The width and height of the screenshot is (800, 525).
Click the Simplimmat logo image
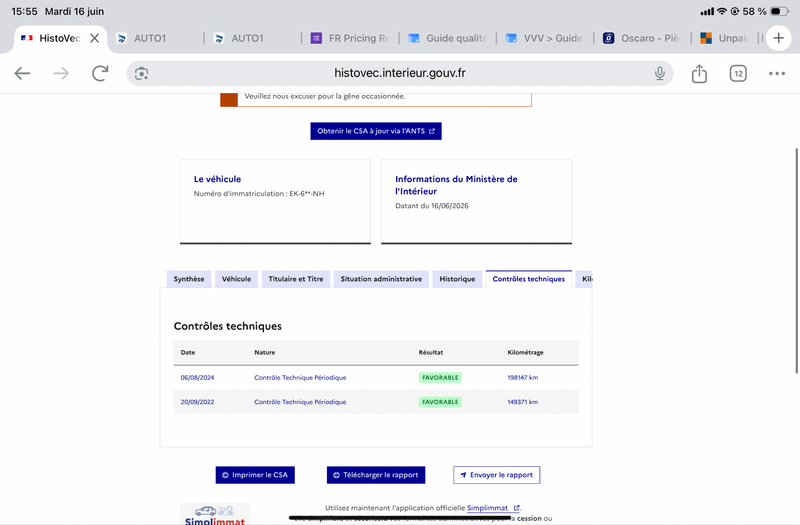tap(215, 514)
